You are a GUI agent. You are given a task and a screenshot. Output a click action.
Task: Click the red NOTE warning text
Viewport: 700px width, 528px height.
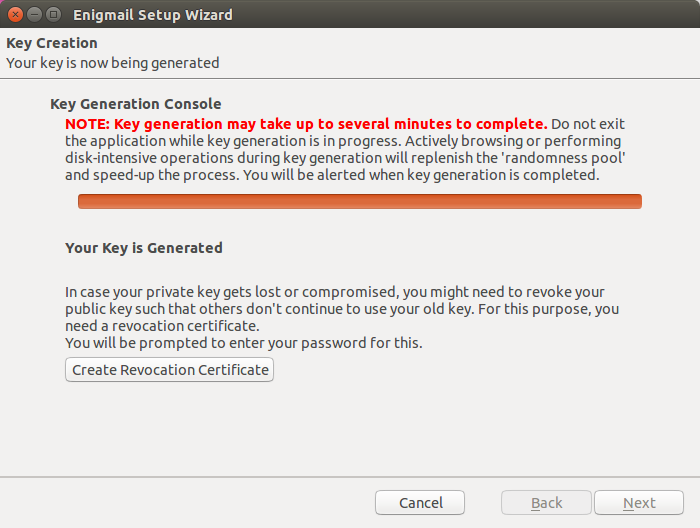click(306, 123)
